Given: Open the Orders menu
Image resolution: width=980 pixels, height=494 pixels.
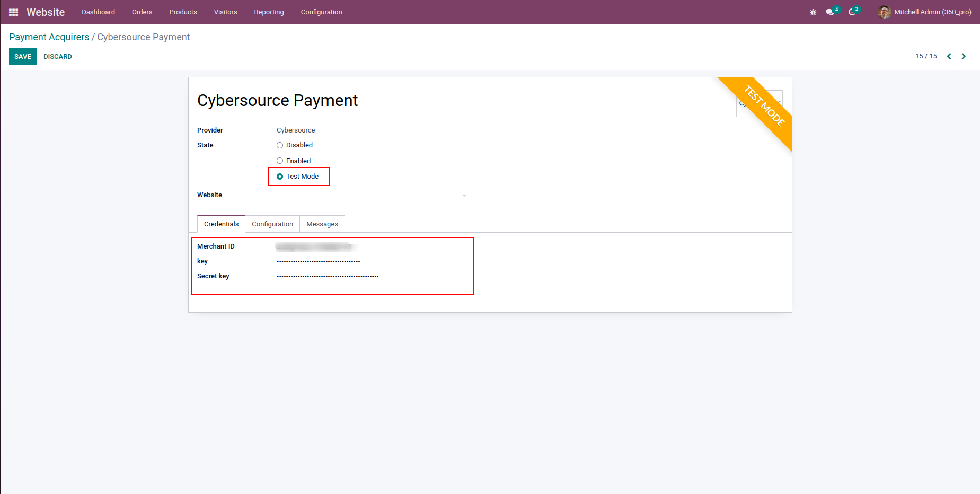Looking at the screenshot, I should tap(142, 12).
